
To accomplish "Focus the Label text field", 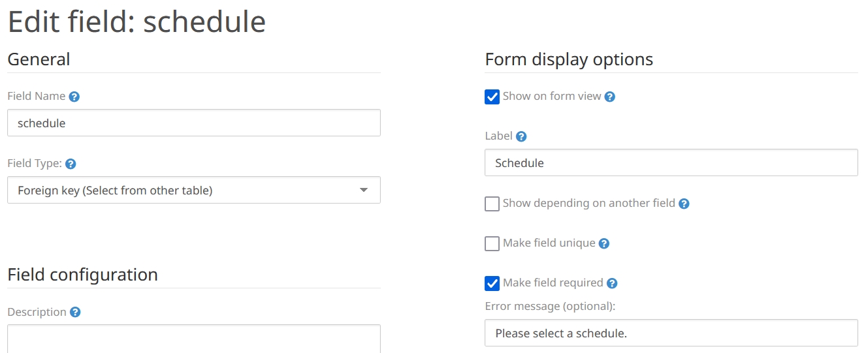I will [671, 163].
